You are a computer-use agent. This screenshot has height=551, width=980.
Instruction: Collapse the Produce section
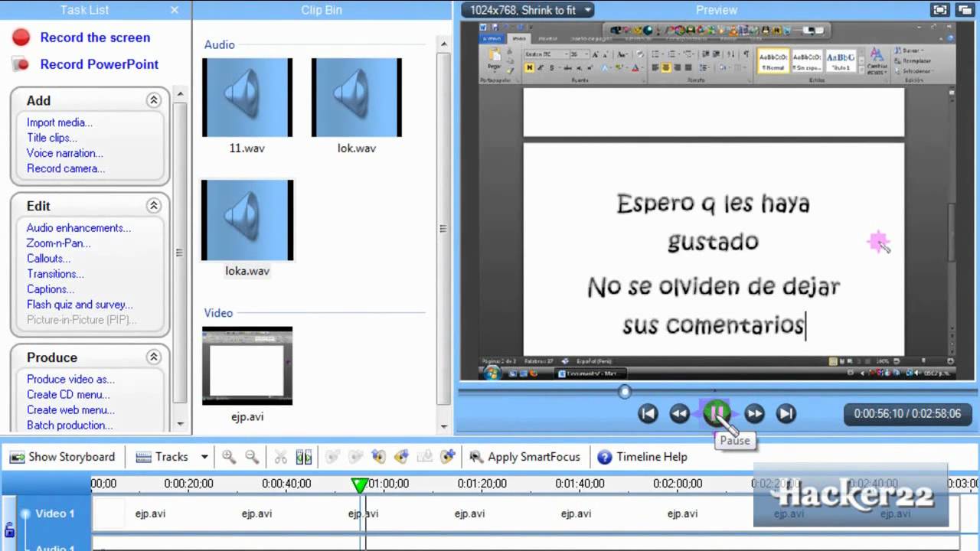pos(154,357)
